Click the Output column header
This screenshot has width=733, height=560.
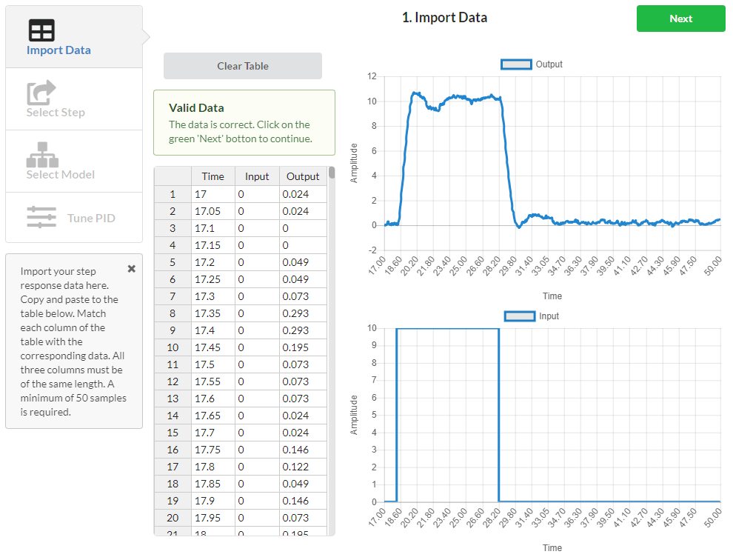click(x=303, y=176)
